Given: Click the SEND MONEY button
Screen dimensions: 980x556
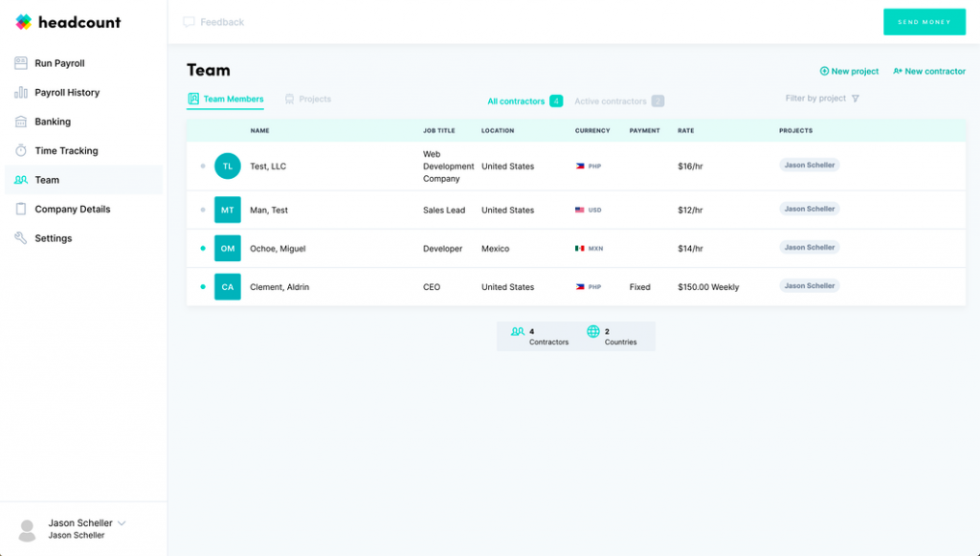Looking at the screenshot, I should pos(924,21).
